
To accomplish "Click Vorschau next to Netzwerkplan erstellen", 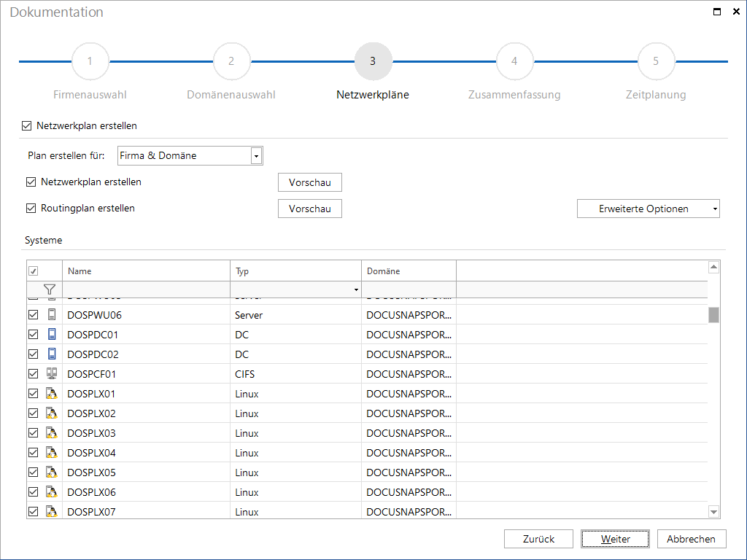I will coord(309,182).
